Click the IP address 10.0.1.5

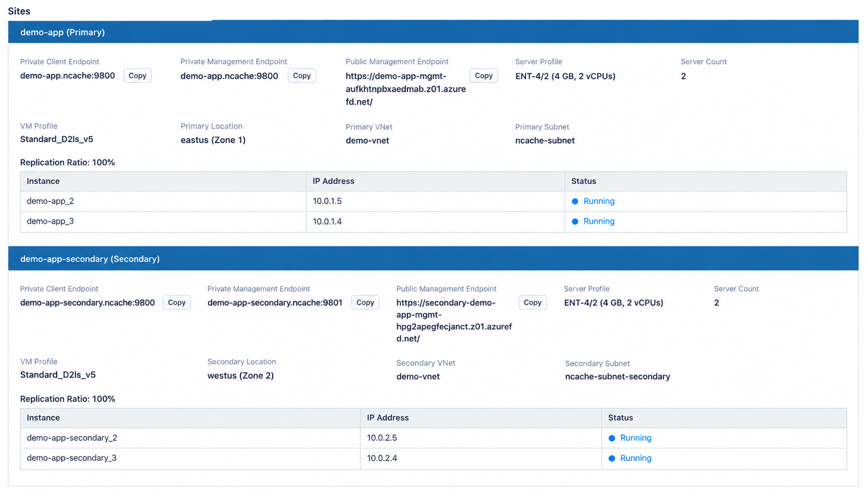pos(327,201)
